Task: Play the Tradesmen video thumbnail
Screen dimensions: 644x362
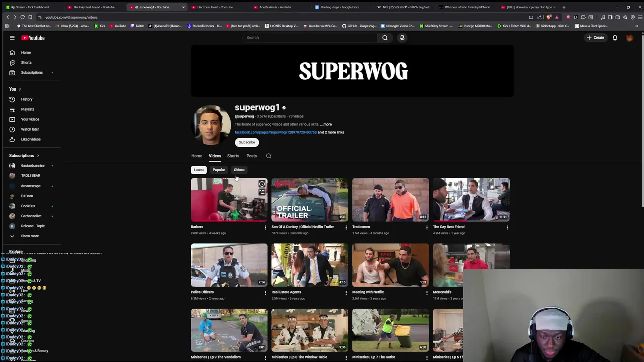Action: (x=390, y=200)
